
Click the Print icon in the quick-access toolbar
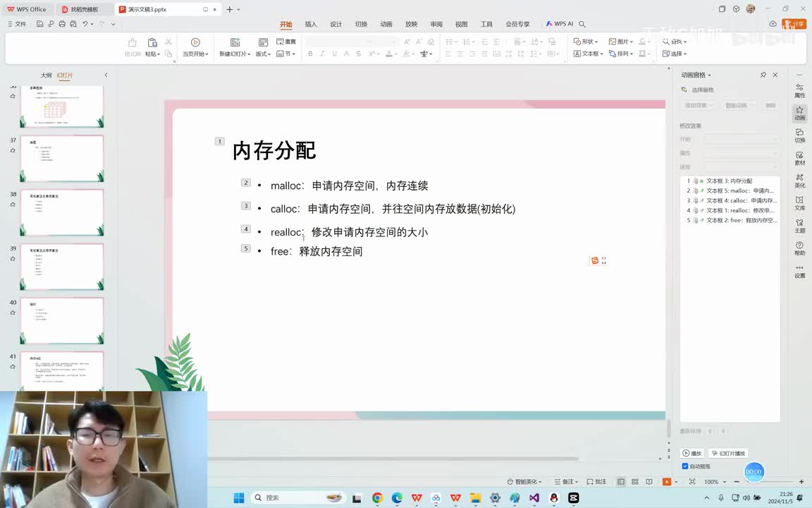[62, 24]
